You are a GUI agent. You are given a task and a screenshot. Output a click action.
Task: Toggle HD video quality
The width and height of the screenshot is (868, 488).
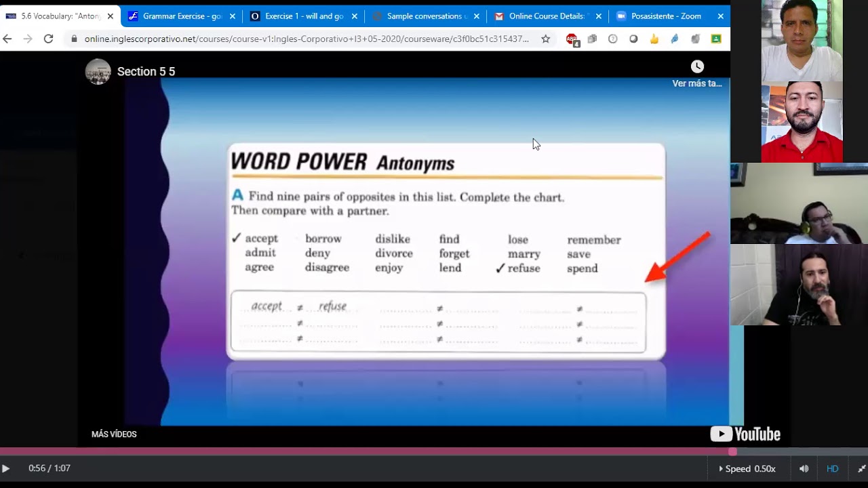click(x=832, y=468)
